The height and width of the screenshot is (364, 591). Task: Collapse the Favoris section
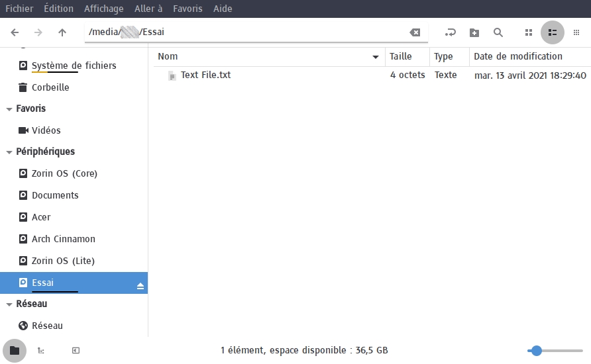[9, 109]
